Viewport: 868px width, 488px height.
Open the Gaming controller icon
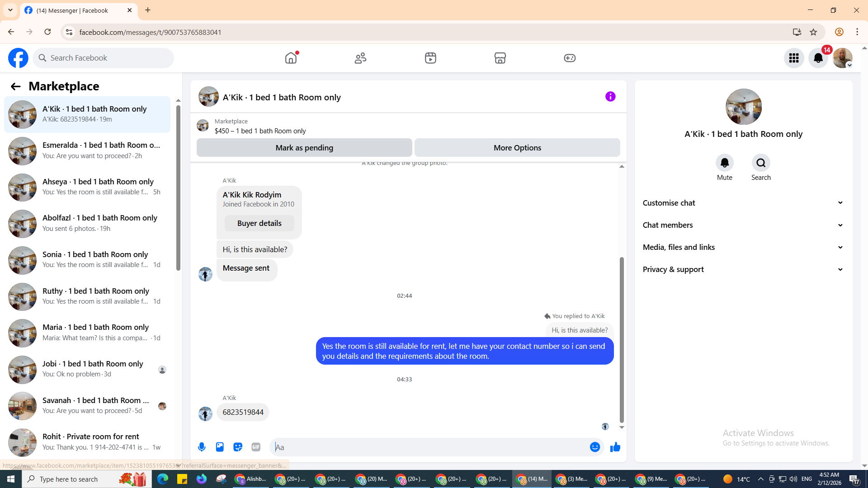click(570, 58)
